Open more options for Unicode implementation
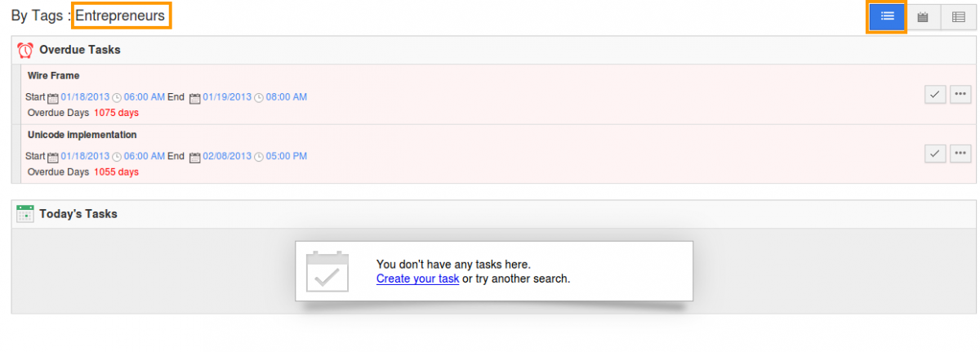Viewport: 980px width, 352px height. pos(960,153)
